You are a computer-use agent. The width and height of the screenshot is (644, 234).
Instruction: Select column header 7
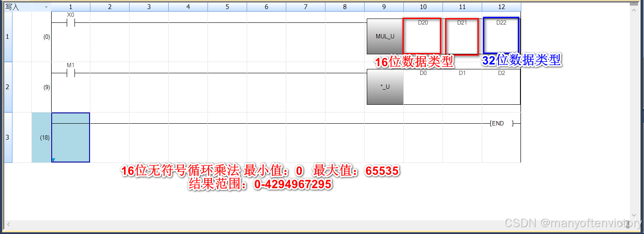[x=306, y=7]
